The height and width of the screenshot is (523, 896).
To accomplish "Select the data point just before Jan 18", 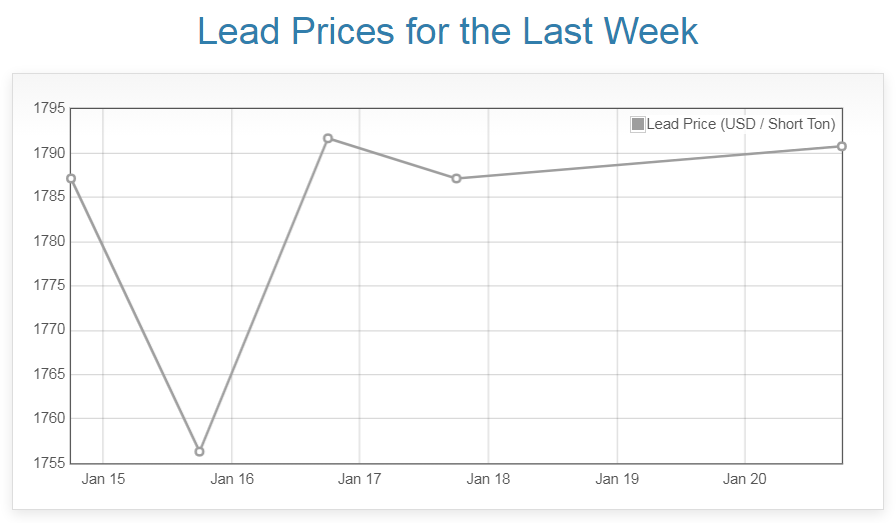I will [457, 179].
